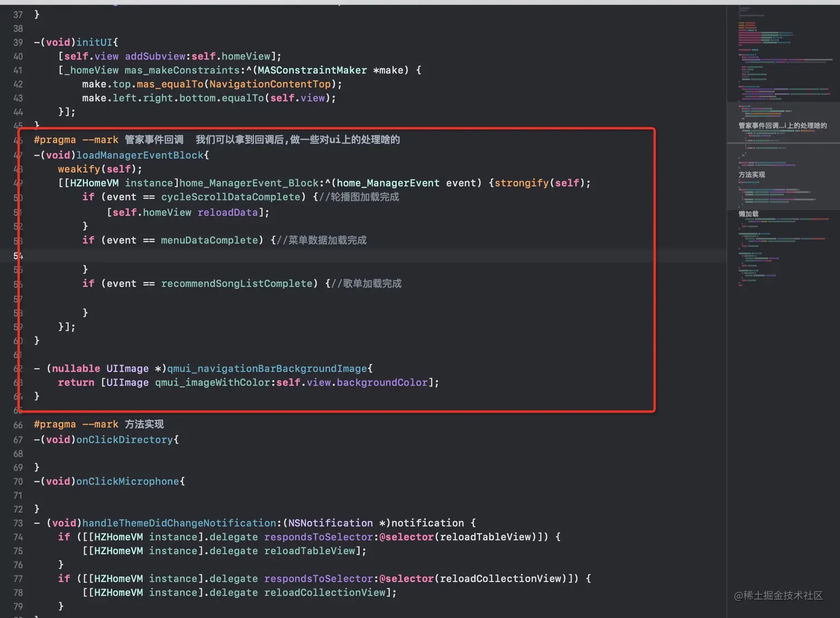This screenshot has width=840, height=618.
Task: Click MASConstraintMaker type name
Action: [312, 70]
